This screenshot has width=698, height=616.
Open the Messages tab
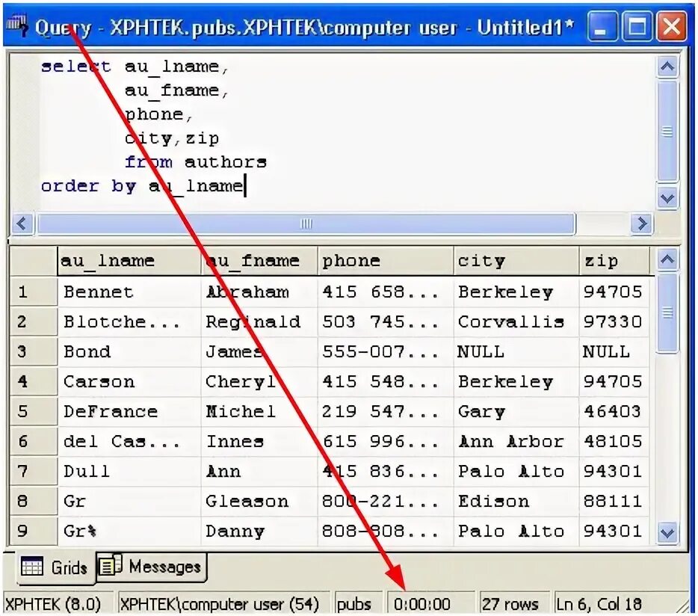[152, 567]
